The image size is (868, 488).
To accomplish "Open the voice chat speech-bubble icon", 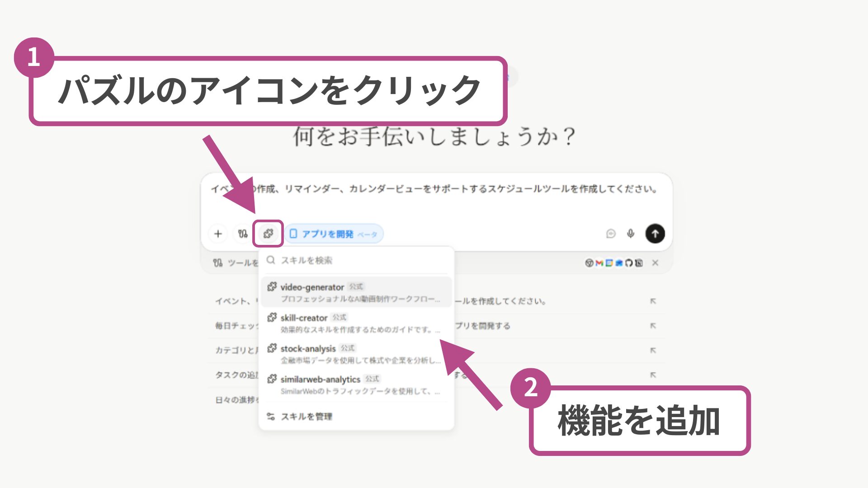I will [611, 233].
